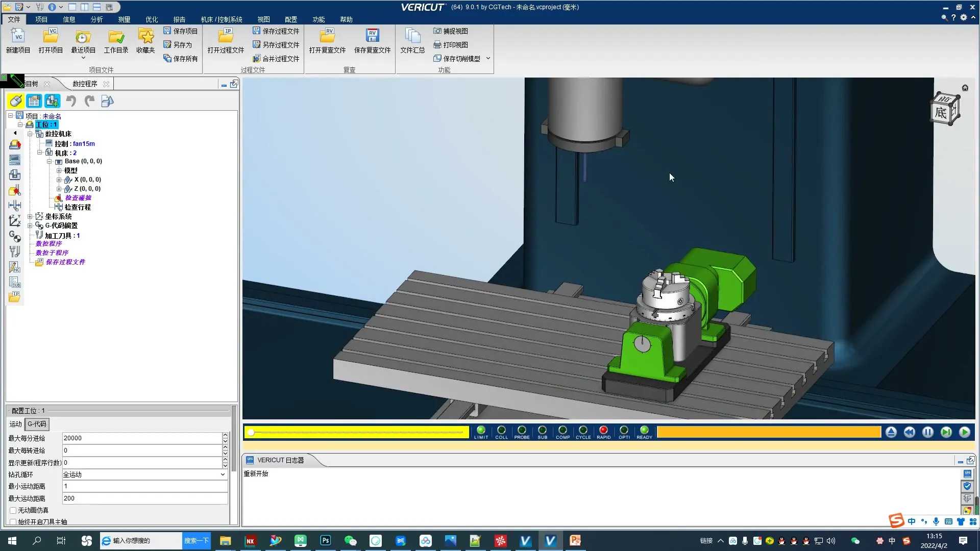Click the 打开复查文件 ribbon icon
Viewport: 980px width, 551px height.
(327, 36)
